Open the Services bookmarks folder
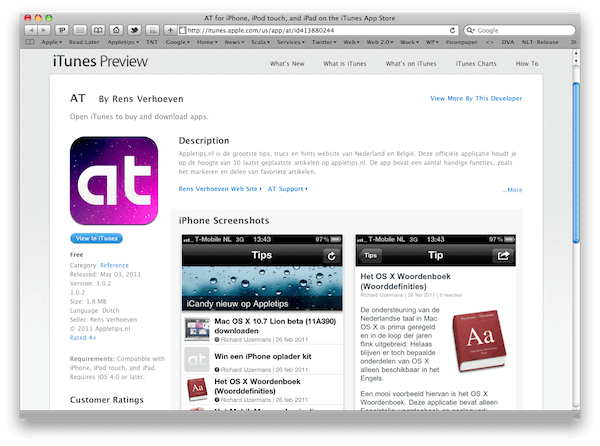This screenshot has width=600, height=446. pos(291,42)
